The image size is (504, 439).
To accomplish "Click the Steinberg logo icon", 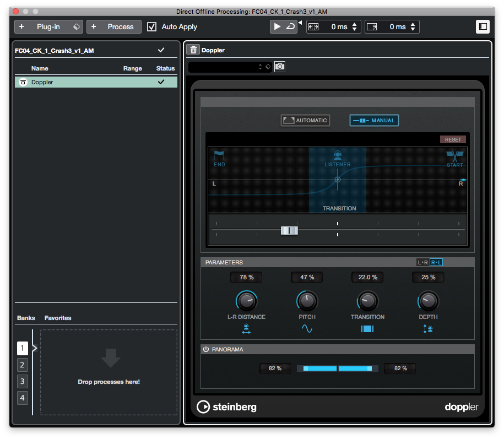I will pyautogui.click(x=203, y=407).
